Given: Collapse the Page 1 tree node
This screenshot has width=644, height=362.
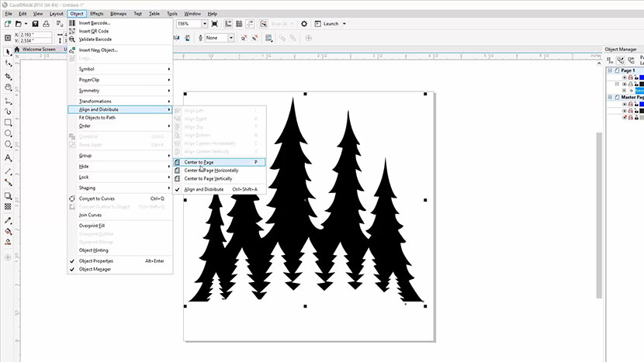Looking at the screenshot, I should pyautogui.click(x=611, y=70).
